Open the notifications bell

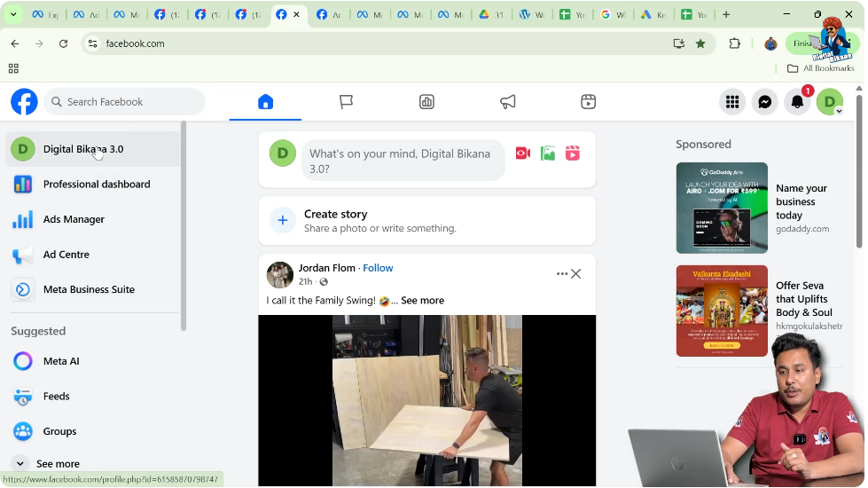tap(798, 102)
